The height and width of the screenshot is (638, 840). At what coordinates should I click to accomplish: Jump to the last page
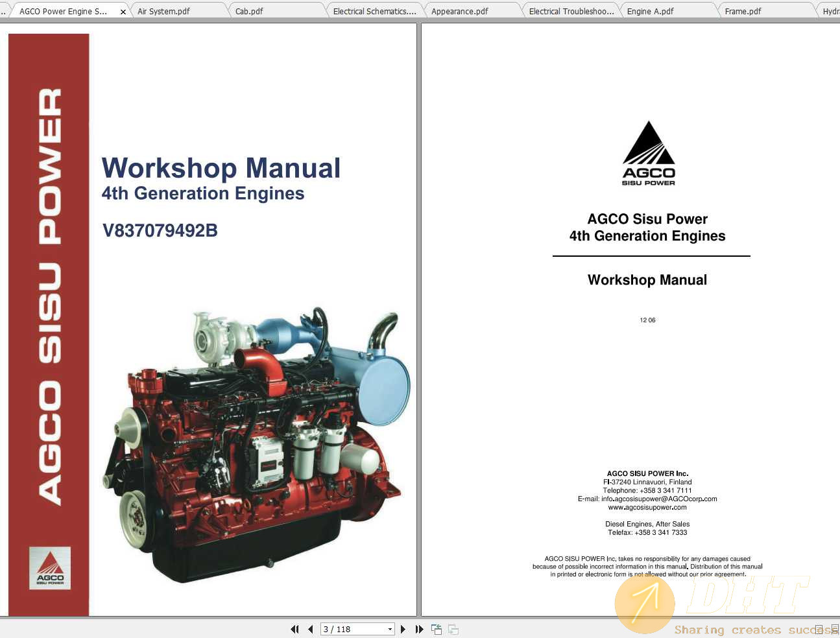tap(419, 629)
